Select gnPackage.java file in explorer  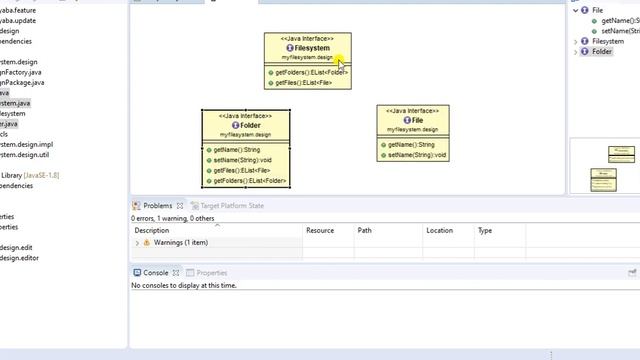coord(22,82)
